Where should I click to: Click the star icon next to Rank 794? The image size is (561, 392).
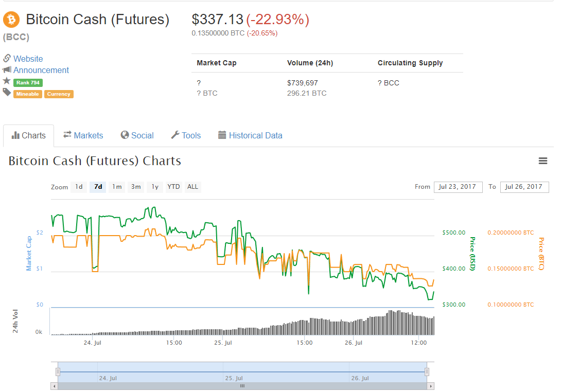click(x=7, y=81)
